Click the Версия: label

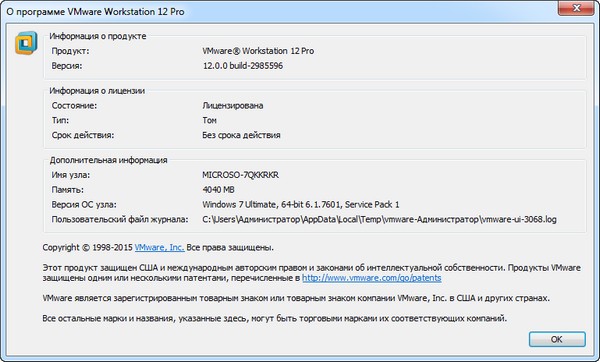point(67,66)
